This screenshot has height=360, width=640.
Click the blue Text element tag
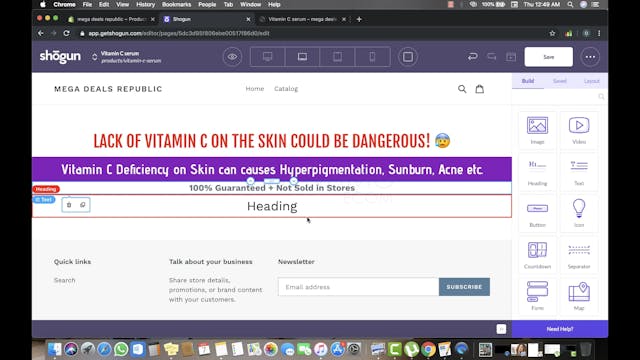(x=44, y=200)
